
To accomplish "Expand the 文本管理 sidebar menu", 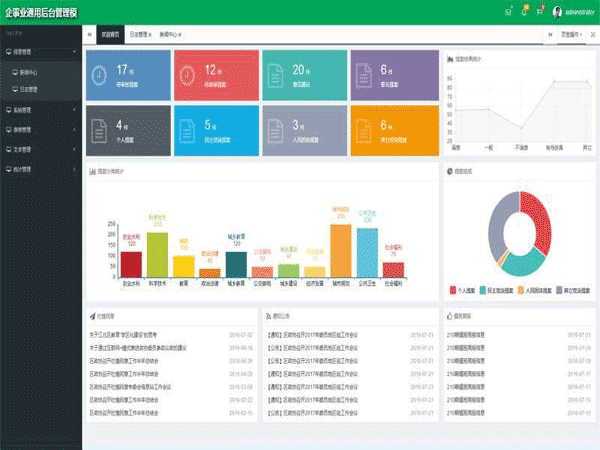I will [40, 149].
